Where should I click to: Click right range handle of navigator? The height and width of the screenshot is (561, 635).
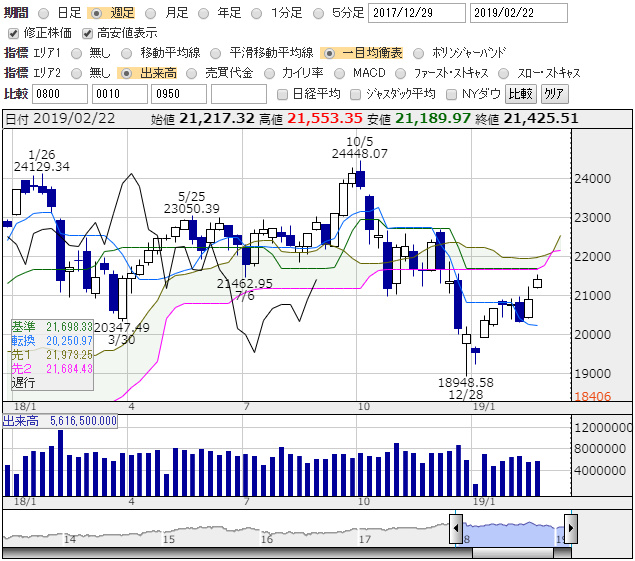571,528
